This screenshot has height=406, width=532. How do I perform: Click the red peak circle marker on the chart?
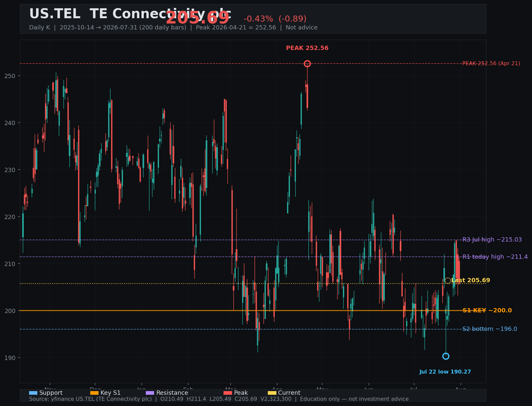click(x=307, y=64)
